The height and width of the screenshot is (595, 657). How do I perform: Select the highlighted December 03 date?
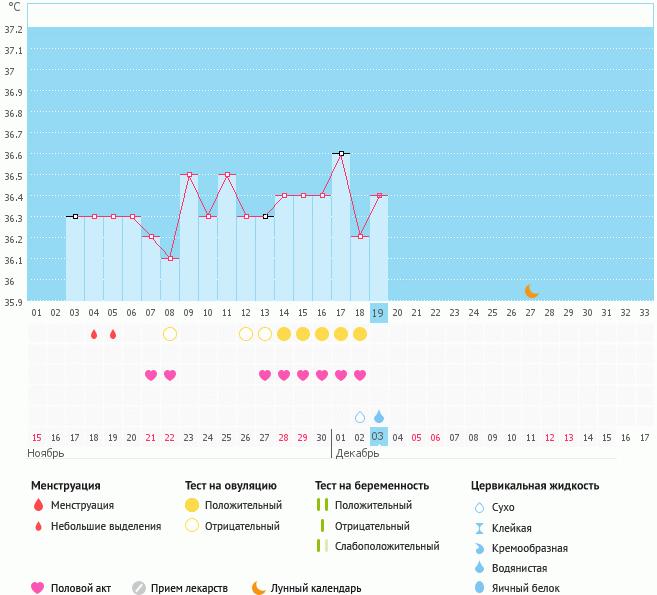(379, 436)
